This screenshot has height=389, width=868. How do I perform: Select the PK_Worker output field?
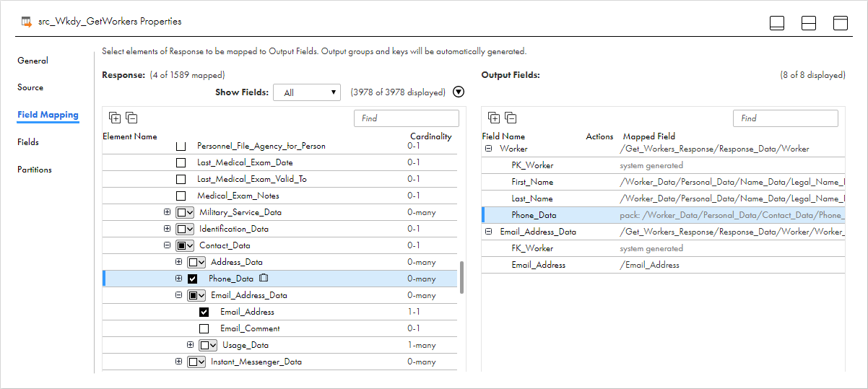664,165
